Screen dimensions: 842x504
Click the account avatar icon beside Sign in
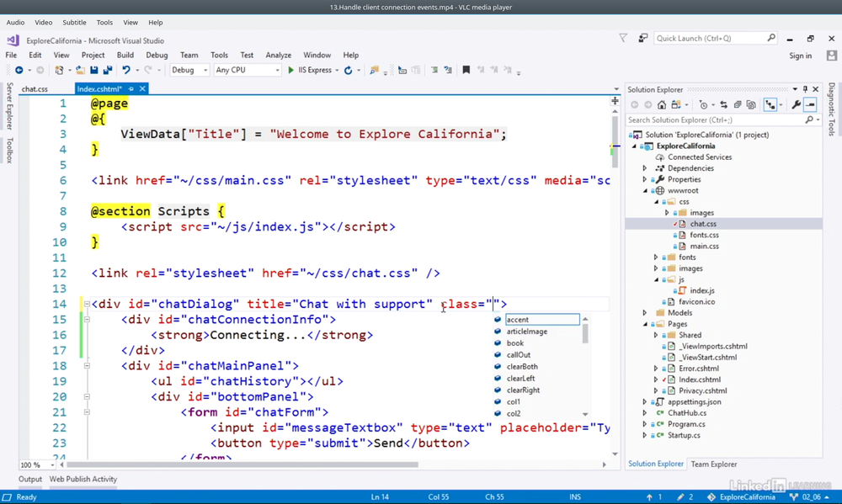point(832,56)
